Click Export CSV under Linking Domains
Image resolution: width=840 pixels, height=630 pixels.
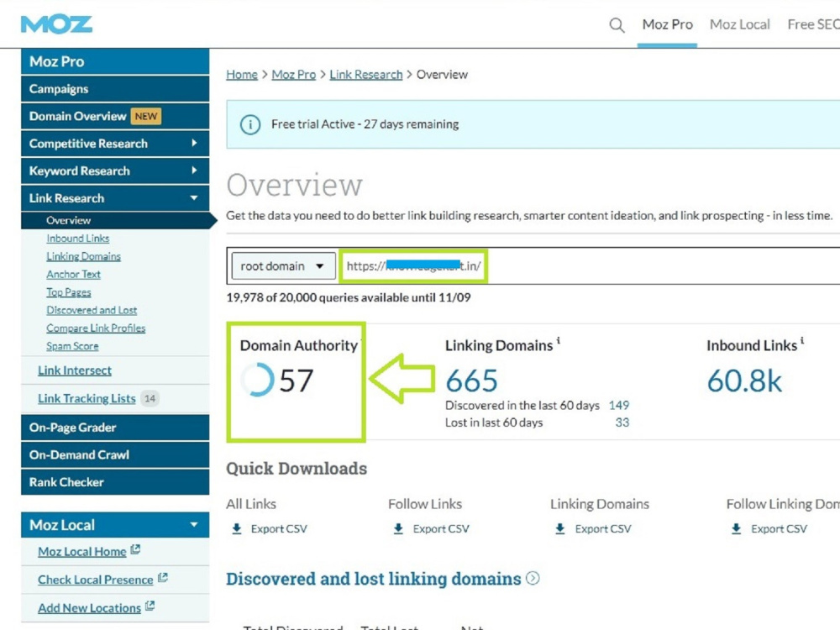(603, 528)
